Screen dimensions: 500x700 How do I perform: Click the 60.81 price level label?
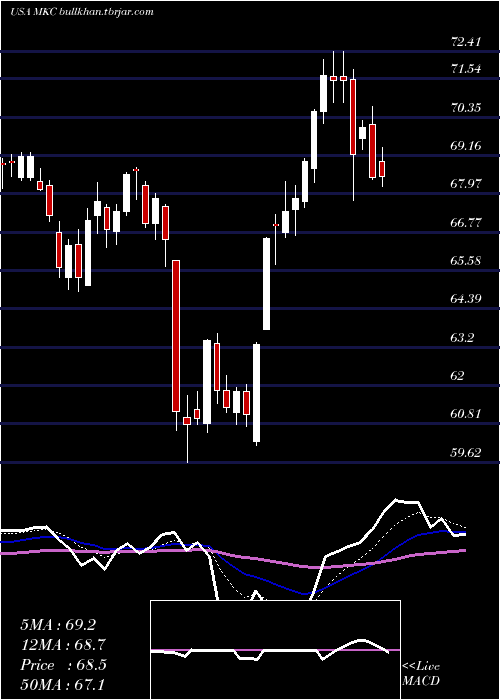point(467,414)
